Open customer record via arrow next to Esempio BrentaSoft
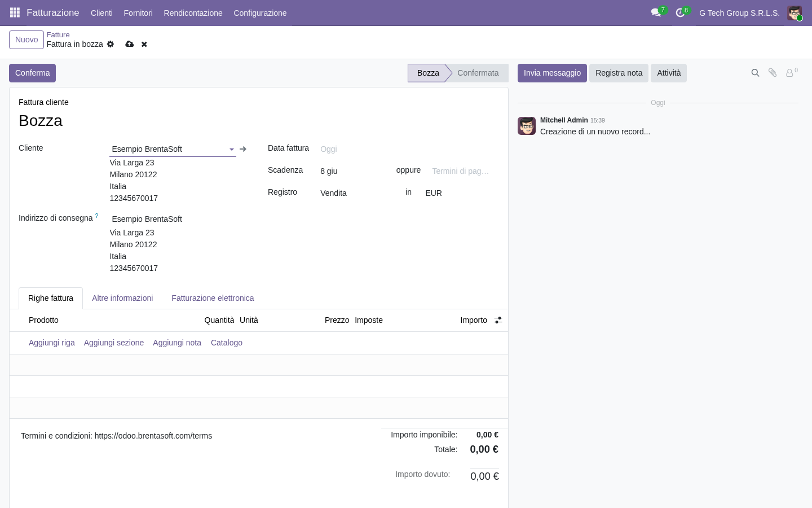Viewport: 812px width, 508px height. coord(243,149)
